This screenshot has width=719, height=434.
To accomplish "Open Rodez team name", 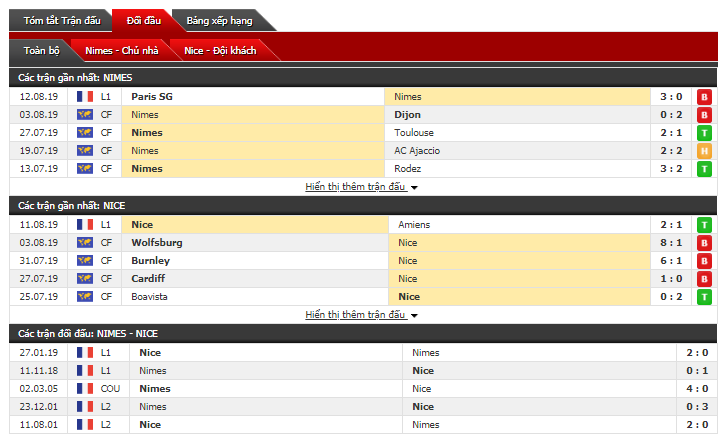I will pyautogui.click(x=407, y=168).
